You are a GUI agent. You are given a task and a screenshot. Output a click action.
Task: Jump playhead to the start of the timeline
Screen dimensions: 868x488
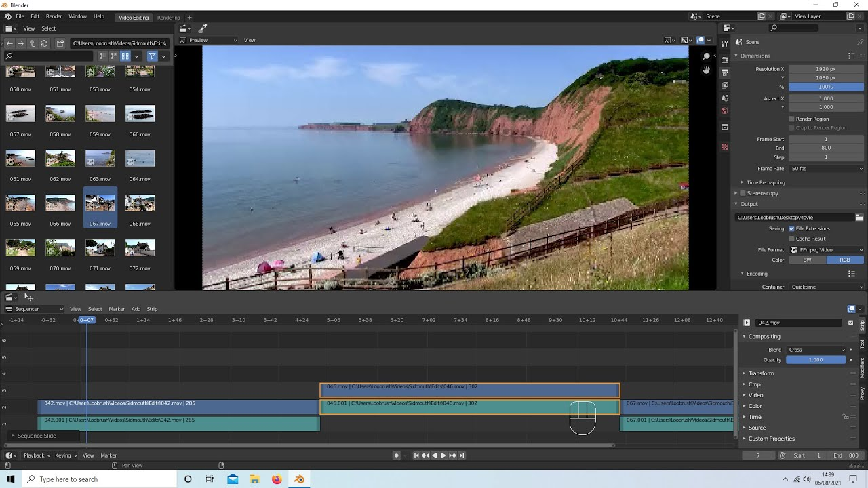coord(416,455)
